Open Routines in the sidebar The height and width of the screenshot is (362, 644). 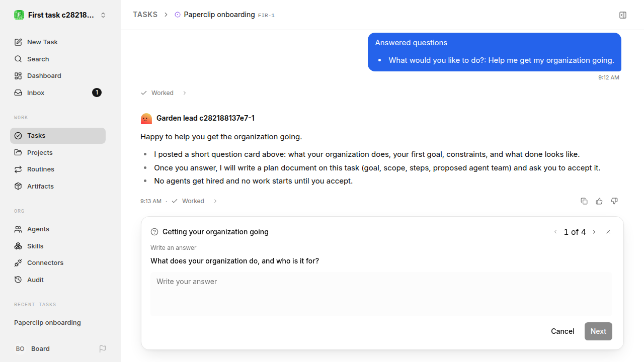point(58,169)
